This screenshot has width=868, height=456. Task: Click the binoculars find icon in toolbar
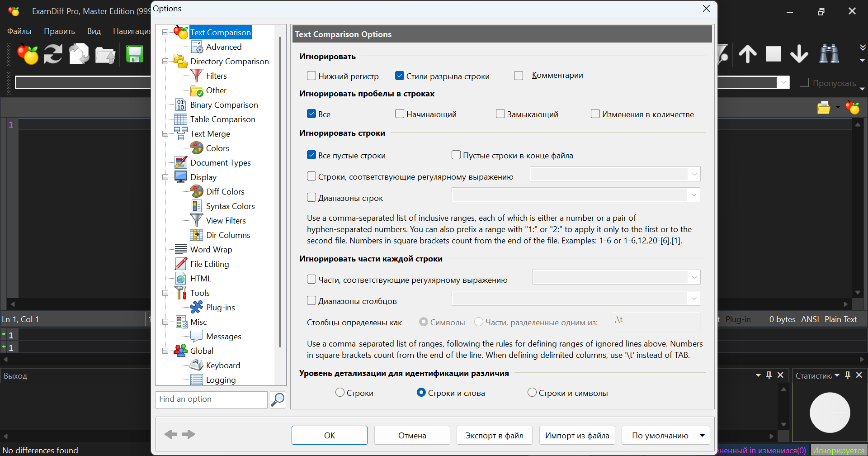point(829,54)
